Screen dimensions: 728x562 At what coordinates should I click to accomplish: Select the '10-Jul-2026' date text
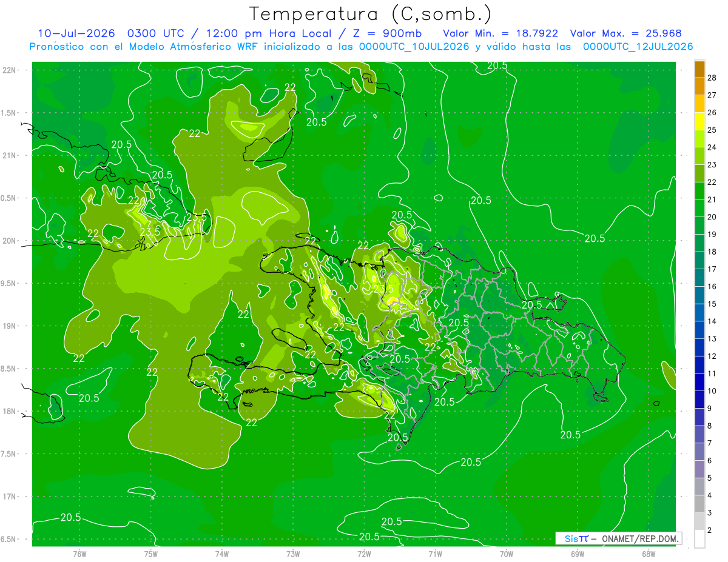pos(76,33)
